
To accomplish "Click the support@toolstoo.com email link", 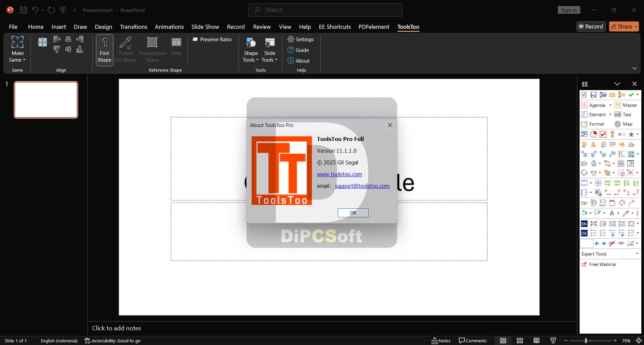I will [362, 186].
